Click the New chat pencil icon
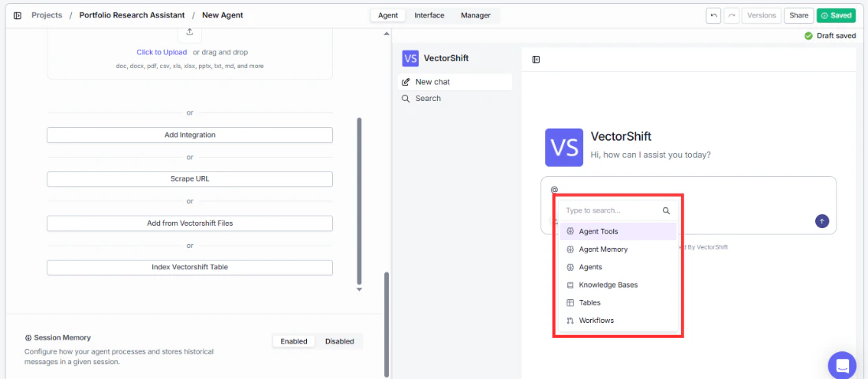868x379 pixels. pos(406,82)
